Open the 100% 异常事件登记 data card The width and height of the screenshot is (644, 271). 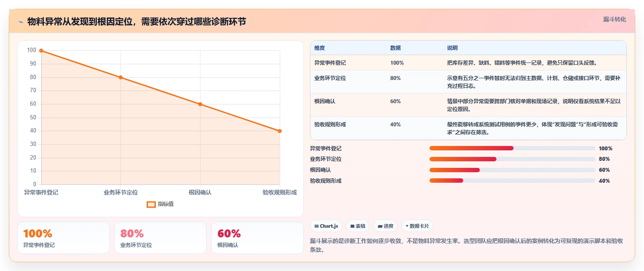coord(63,238)
